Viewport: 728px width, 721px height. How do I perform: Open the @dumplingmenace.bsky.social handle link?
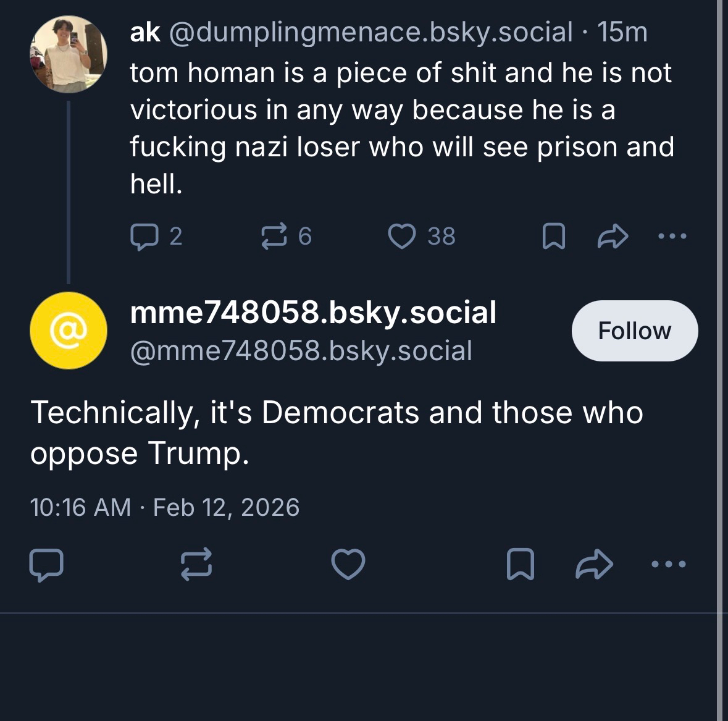point(370,32)
